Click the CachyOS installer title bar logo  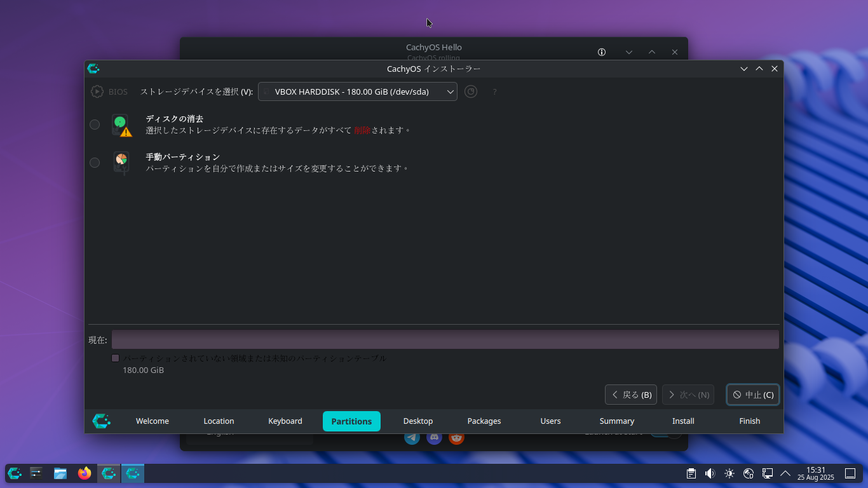pos(93,69)
